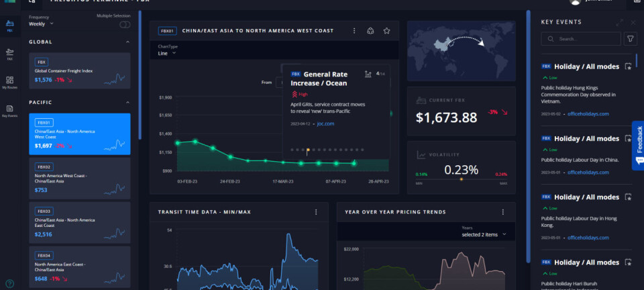Click the filter icon in Key Events
The height and width of the screenshot is (290, 644).
(630, 40)
